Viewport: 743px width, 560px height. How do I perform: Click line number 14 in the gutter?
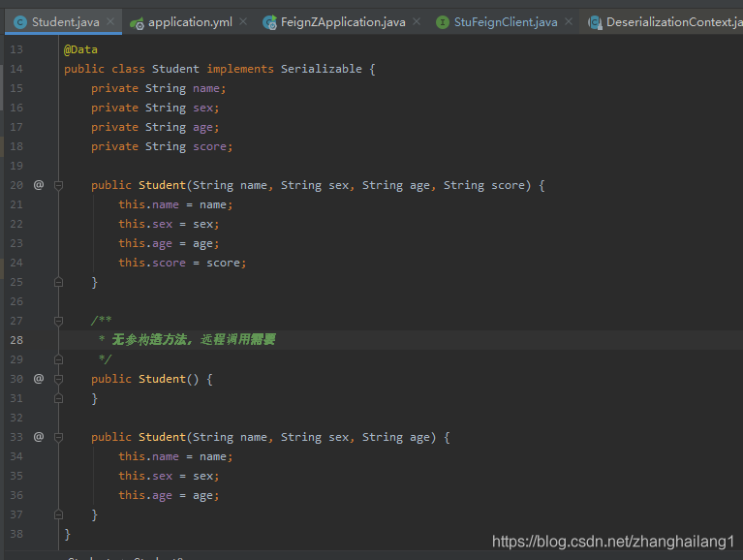click(16, 69)
